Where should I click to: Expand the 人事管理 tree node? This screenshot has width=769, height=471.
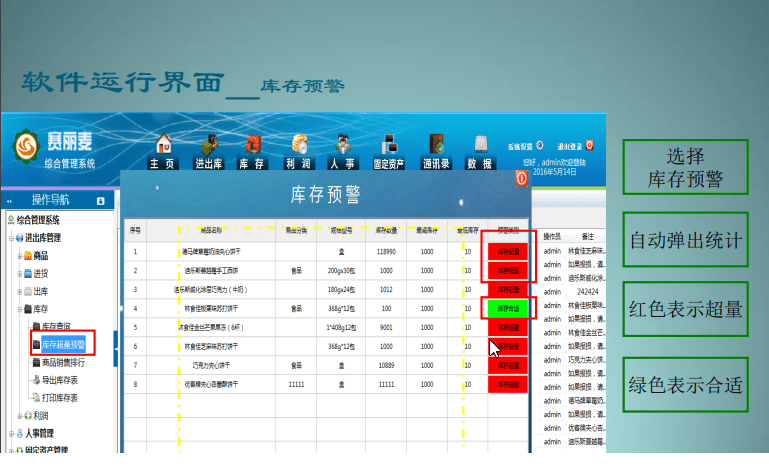coord(11,434)
